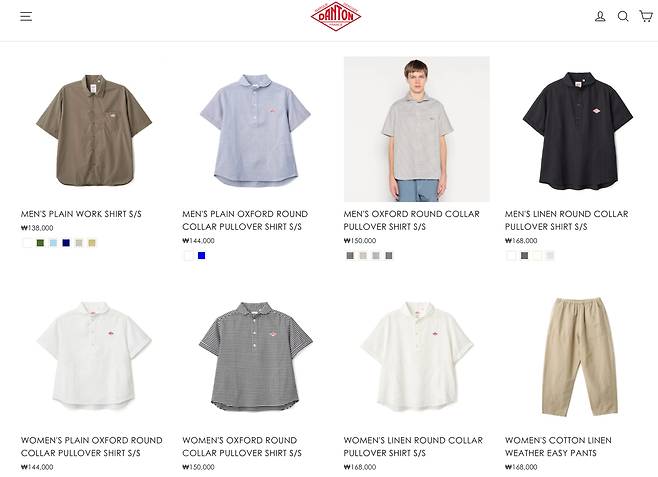Open the shopping cart icon
The height and width of the screenshot is (477, 658).
[645, 16]
